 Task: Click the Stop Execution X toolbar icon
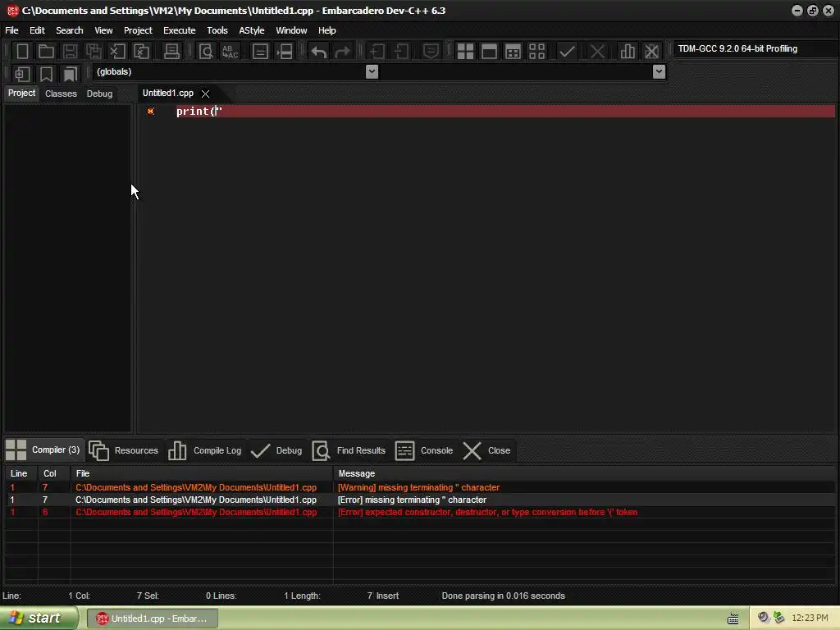click(597, 52)
